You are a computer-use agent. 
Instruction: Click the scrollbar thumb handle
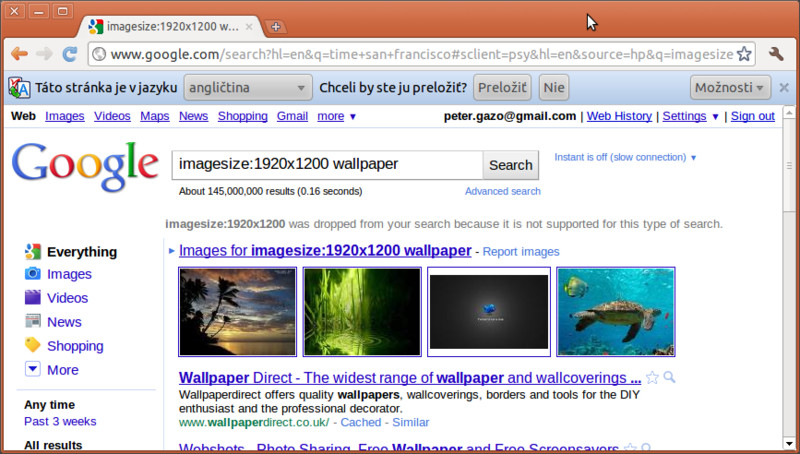tap(789, 165)
